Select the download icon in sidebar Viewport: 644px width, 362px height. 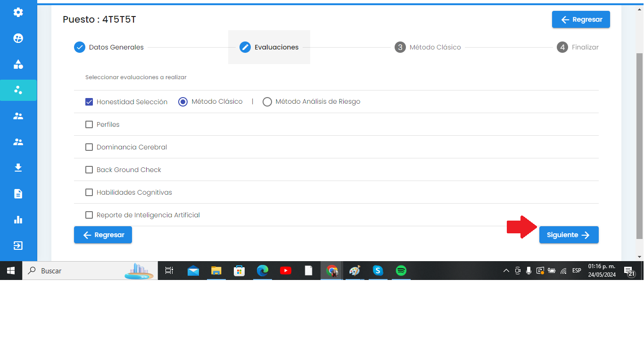tap(18, 168)
